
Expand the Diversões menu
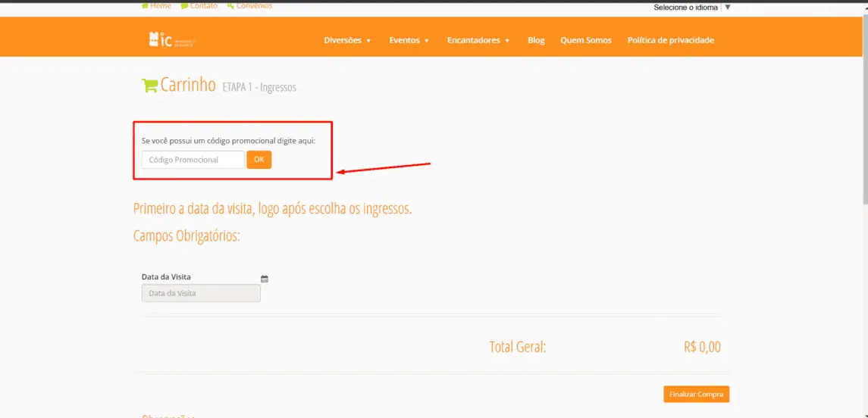tap(348, 40)
